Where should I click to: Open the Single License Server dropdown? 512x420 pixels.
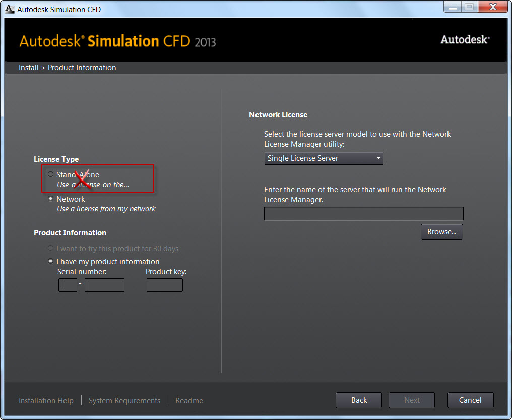pyautogui.click(x=324, y=158)
